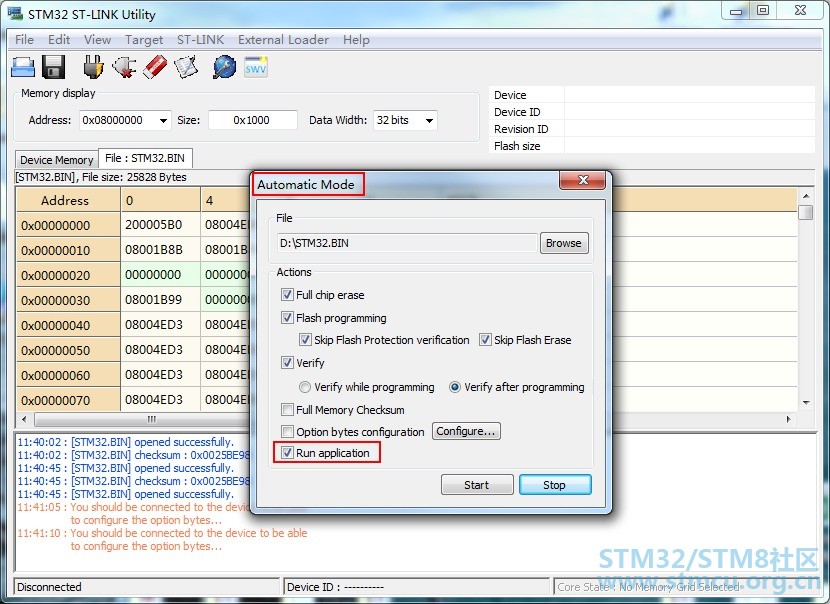Open the ST-LINK menu
The image size is (830, 604).
pyautogui.click(x=201, y=40)
